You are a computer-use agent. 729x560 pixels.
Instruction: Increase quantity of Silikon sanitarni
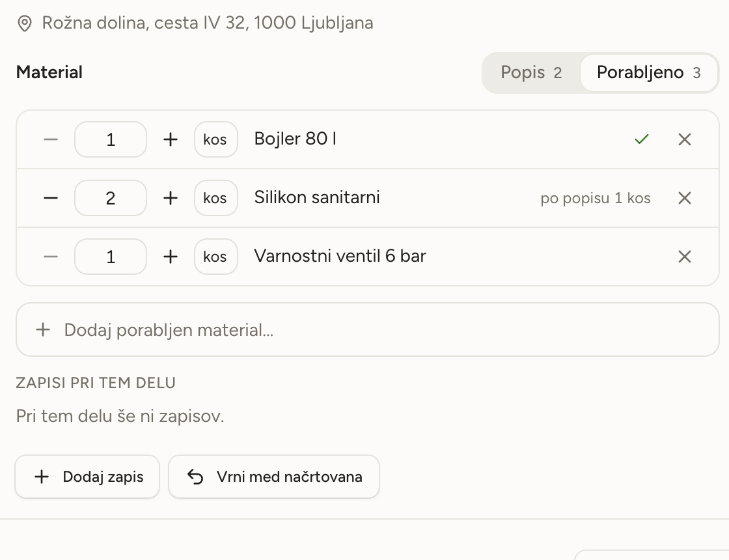pos(171,198)
